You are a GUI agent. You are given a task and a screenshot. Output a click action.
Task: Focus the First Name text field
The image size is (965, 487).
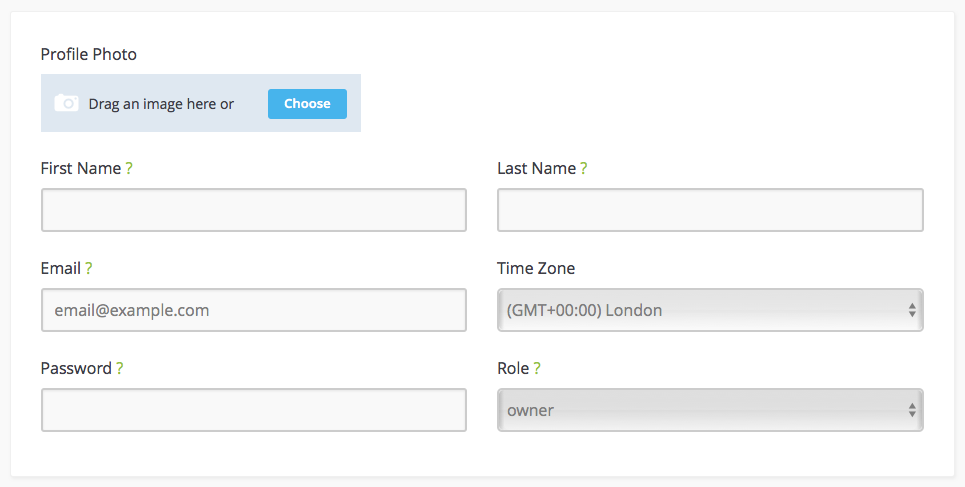click(x=253, y=210)
